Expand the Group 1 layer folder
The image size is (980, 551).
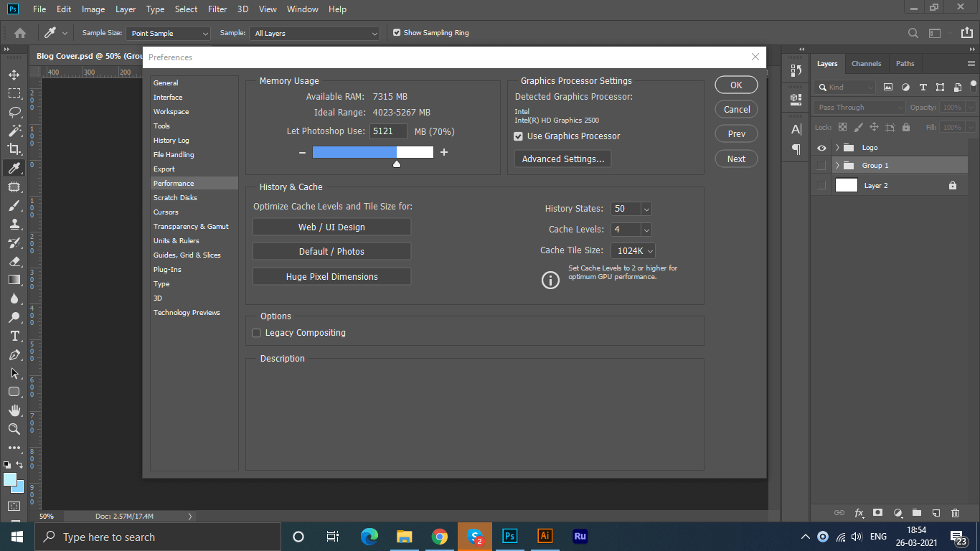[837, 166]
